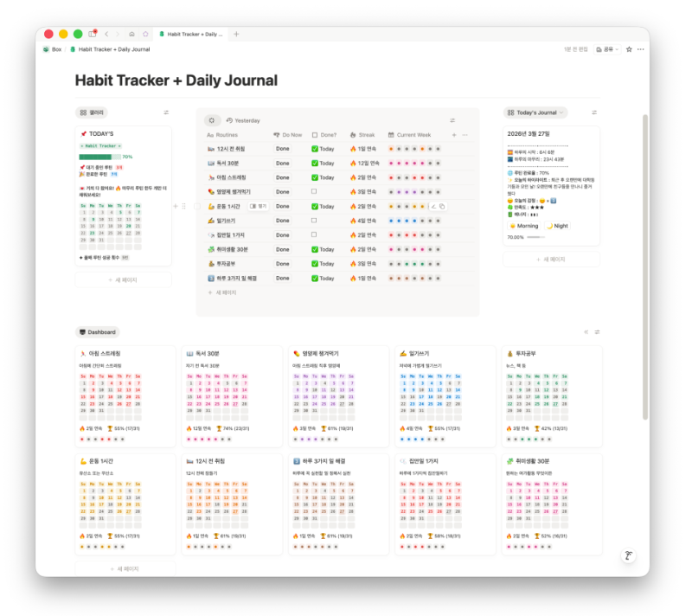Open view settings beside Today's Journal
The width and height of the screenshot is (692, 616).
[594, 112]
